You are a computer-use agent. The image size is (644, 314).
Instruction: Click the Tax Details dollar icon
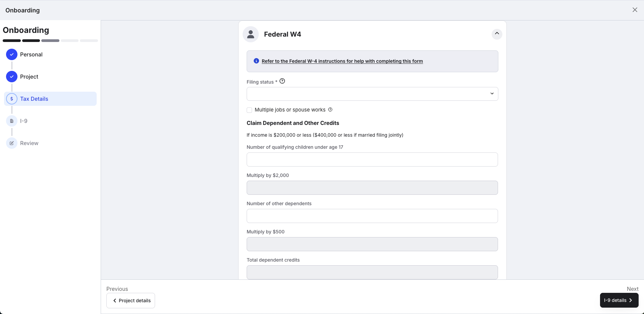click(12, 99)
